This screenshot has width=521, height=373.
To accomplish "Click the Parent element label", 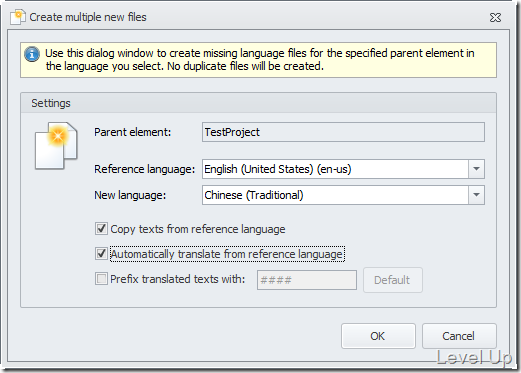I will pyautogui.click(x=132, y=132).
